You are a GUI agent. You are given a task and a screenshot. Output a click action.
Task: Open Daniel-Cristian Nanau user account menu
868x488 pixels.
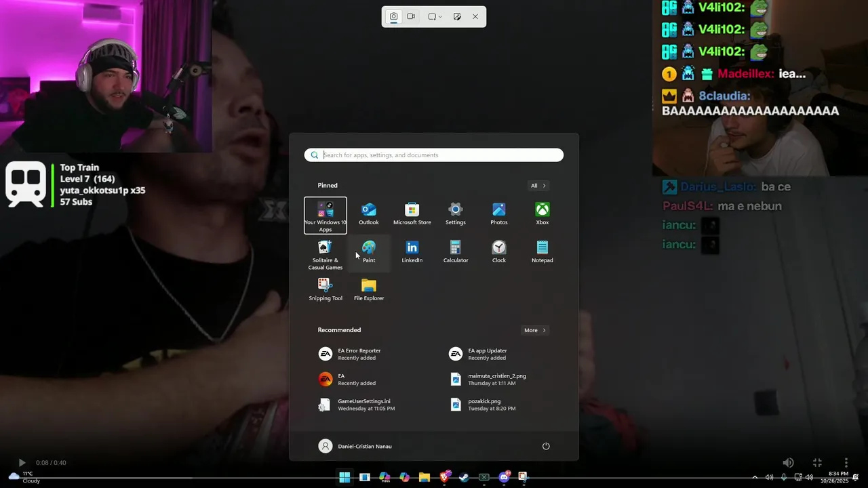click(355, 446)
